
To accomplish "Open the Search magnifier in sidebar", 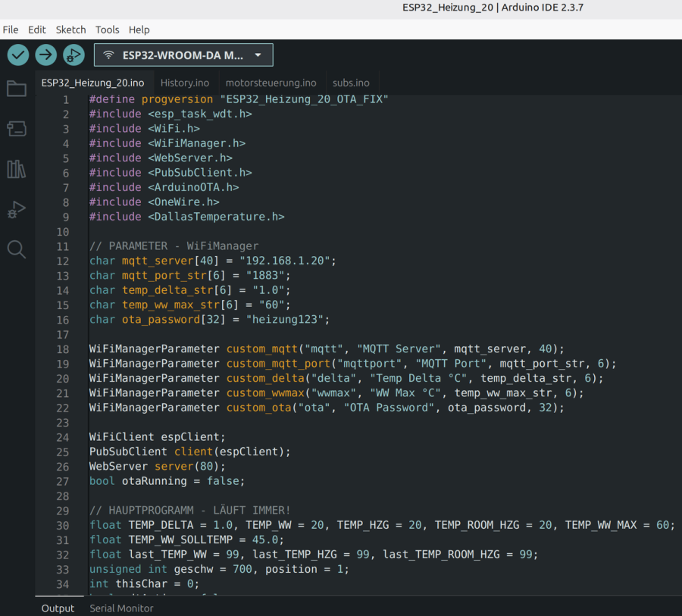I will 17,249.
